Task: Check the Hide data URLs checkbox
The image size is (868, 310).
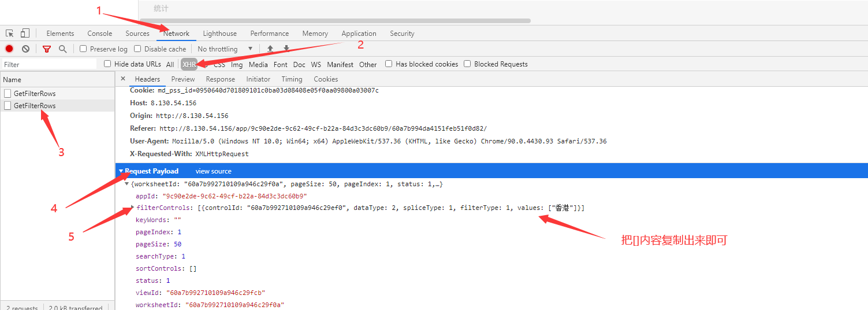Action: (107, 64)
